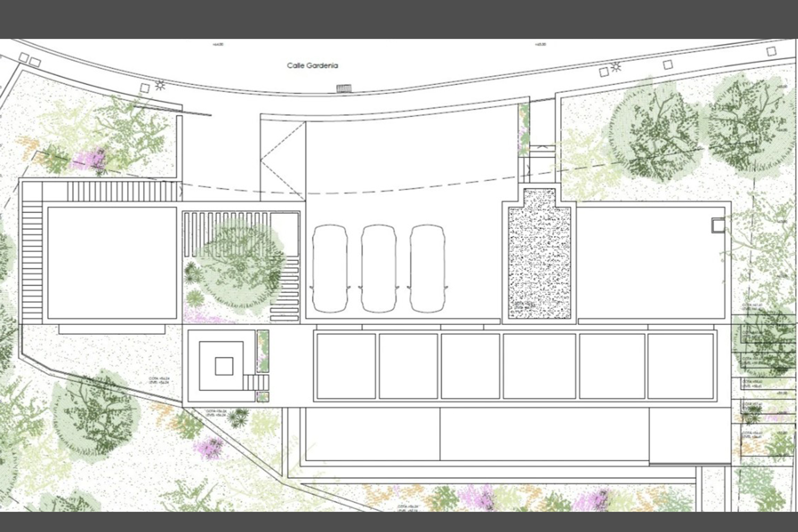
Task: Select the last panel in the six-panel row
Action: pos(680,366)
